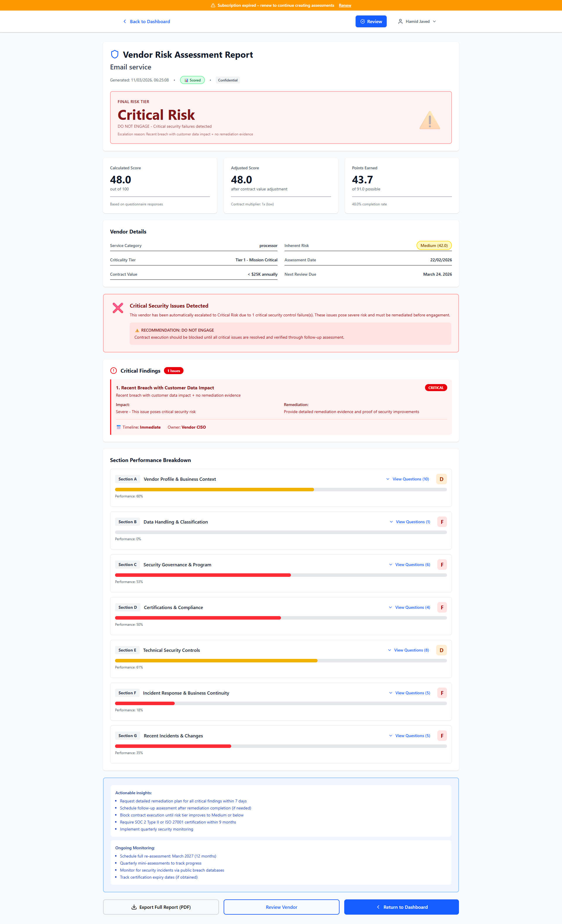Click the shield icon beside report title

point(115,54)
